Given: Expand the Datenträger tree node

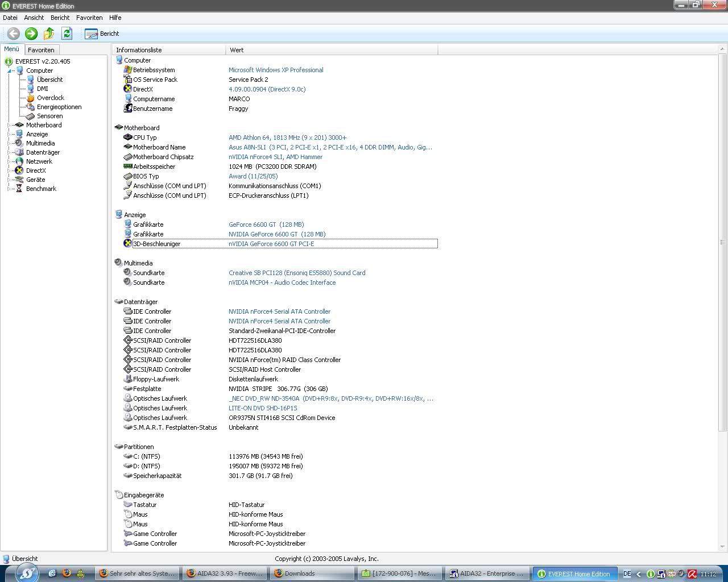Looking at the screenshot, I should 10,152.
